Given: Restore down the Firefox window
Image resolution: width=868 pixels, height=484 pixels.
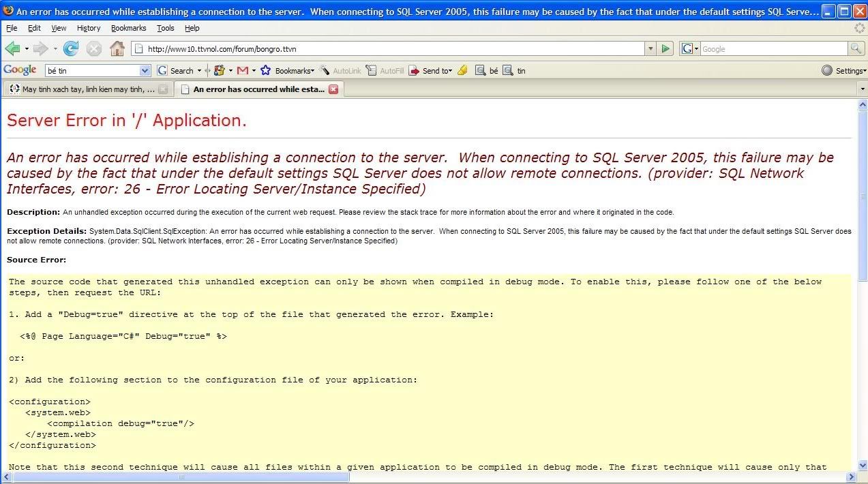Looking at the screenshot, I should click(x=843, y=10).
